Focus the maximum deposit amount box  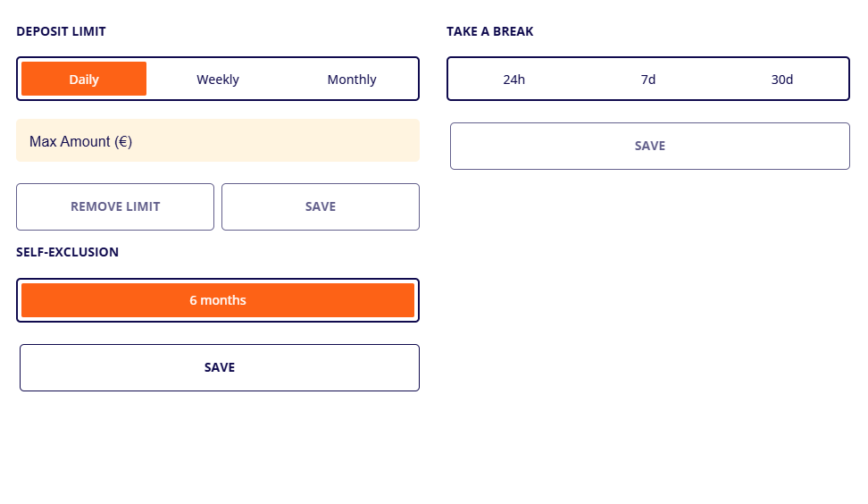218,141
